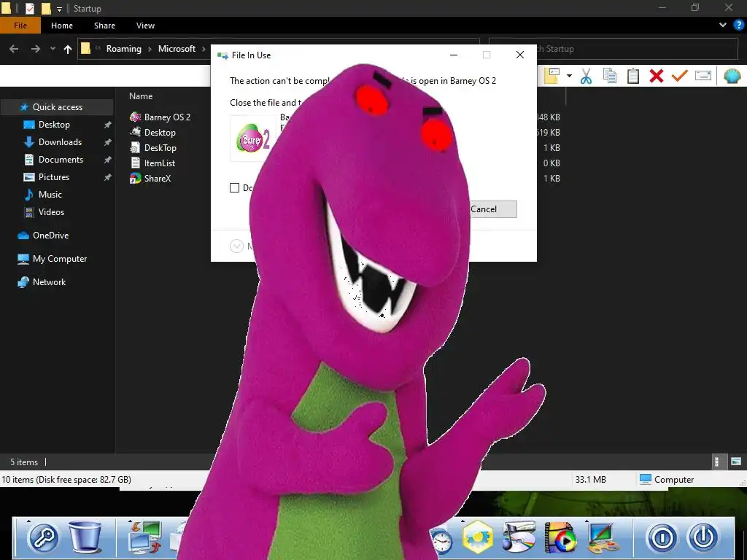Viewport: 747px width, 560px height.
Task: Open the Share ribbon tab
Action: pos(104,26)
